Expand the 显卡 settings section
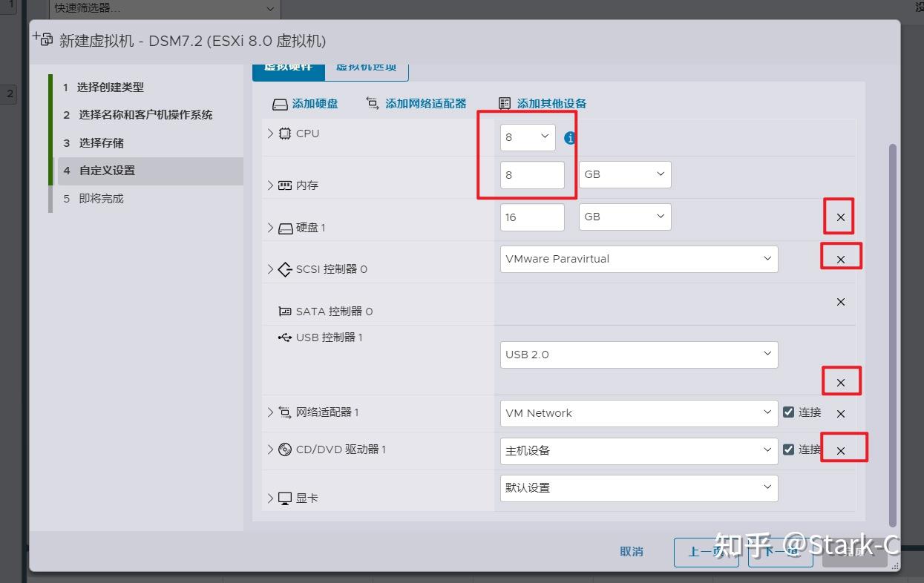The height and width of the screenshot is (583, 924). (270, 498)
